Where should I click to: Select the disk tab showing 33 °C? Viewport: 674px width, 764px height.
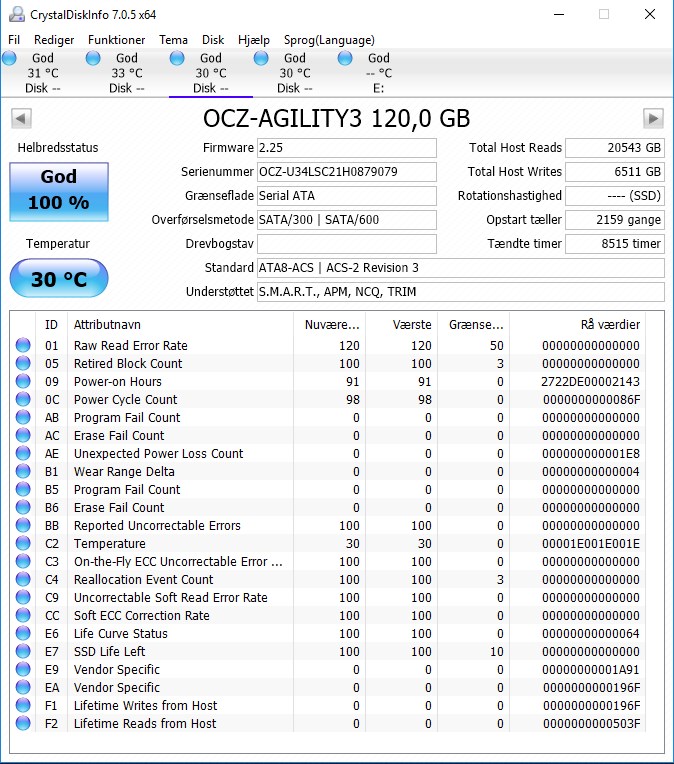[x=126, y=73]
